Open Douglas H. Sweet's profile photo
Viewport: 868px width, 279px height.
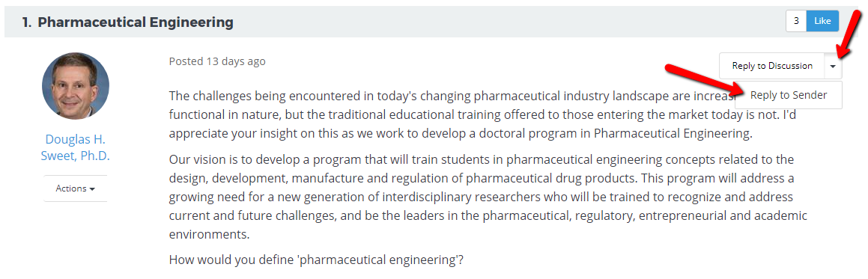(x=76, y=86)
